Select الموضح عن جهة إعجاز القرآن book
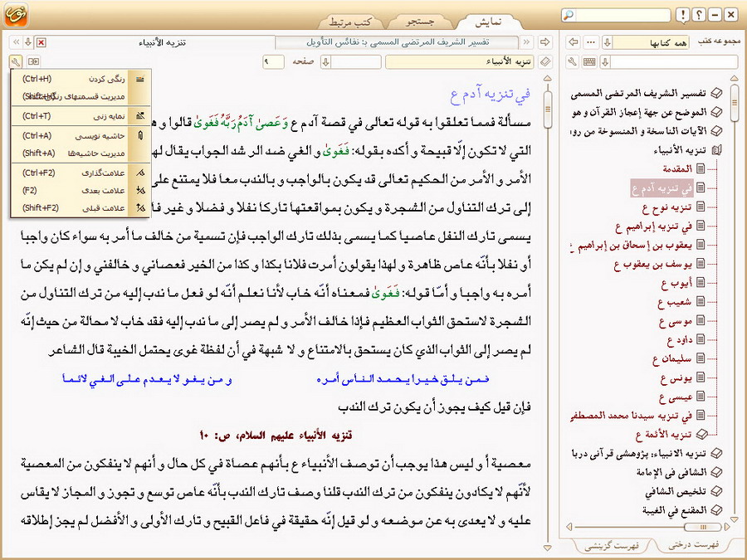 647,112
